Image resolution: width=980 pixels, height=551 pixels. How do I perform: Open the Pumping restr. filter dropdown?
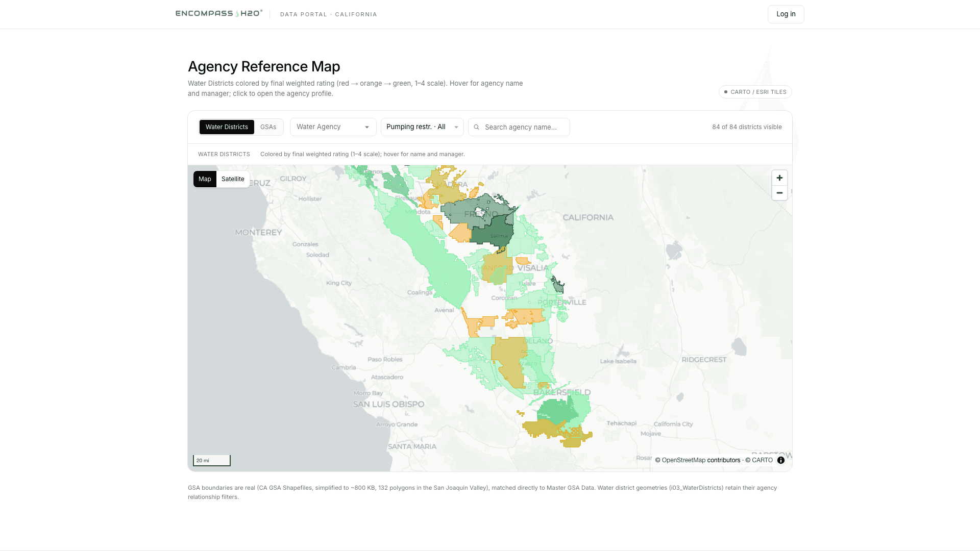pyautogui.click(x=422, y=127)
